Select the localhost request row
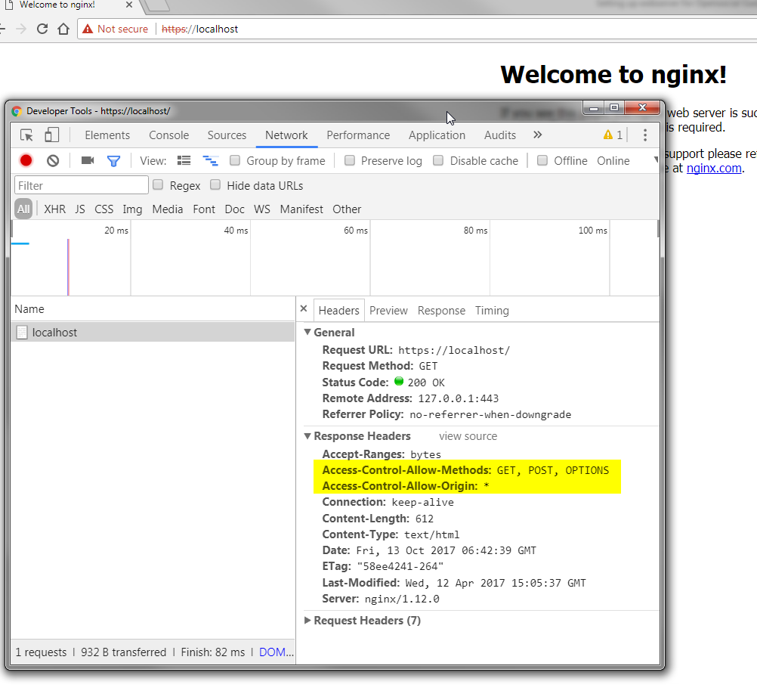 [x=153, y=333]
